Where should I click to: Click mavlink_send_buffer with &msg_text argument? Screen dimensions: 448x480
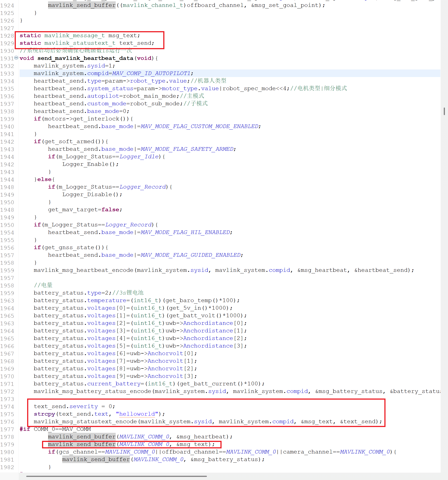point(82,444)
